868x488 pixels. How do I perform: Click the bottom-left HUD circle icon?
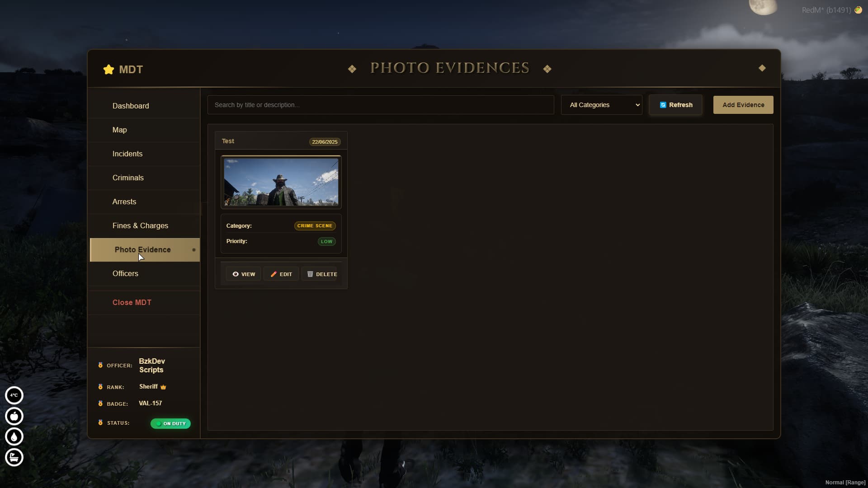[14, 457]
